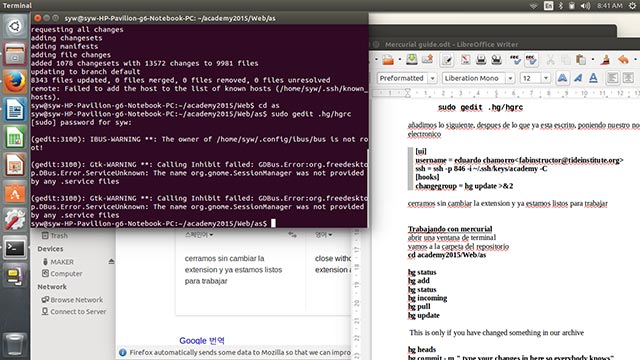
Task: Open the Google 번역 link
Action: [202, 340]
